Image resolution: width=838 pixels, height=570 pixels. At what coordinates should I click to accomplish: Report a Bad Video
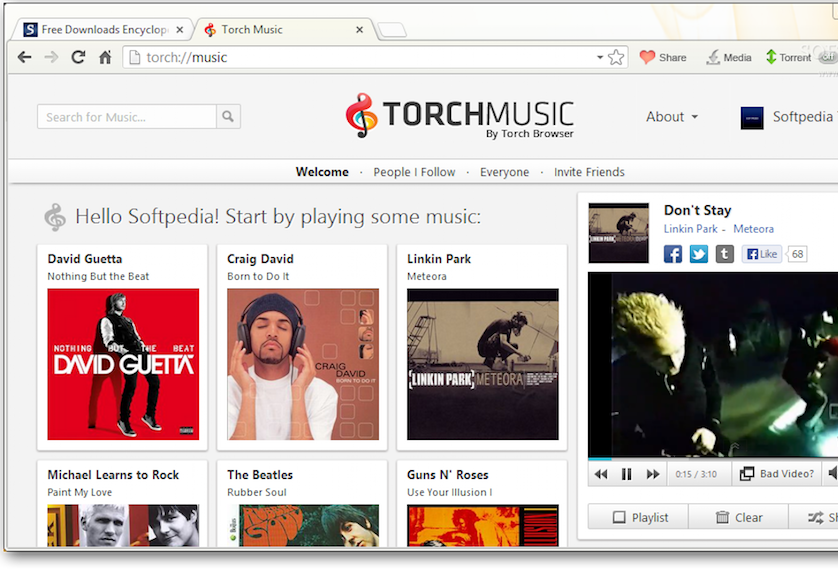(x=777, y=474)
